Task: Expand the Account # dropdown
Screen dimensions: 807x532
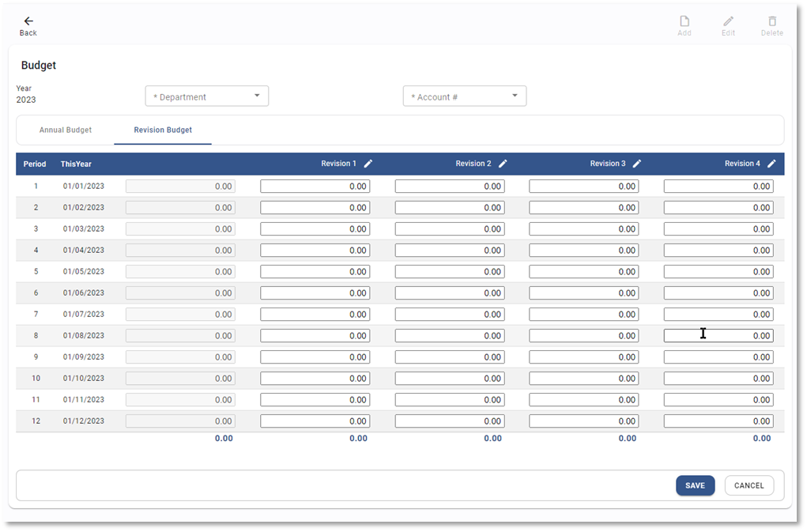Action: (465, 96)
